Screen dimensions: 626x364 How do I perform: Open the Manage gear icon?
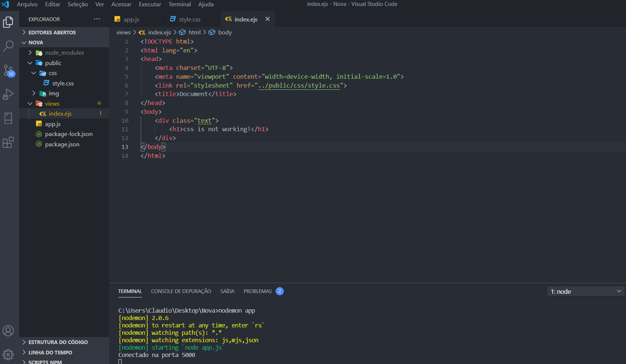coord(8,355)
